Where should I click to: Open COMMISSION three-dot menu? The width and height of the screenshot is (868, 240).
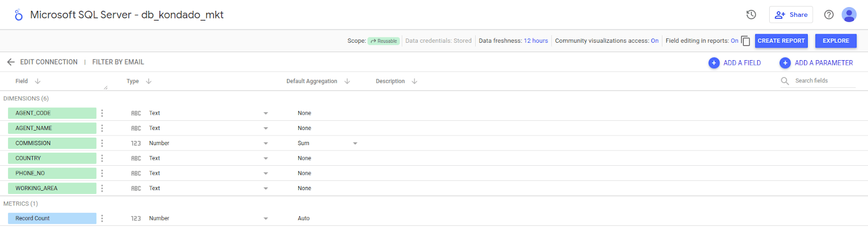[102, 144]
